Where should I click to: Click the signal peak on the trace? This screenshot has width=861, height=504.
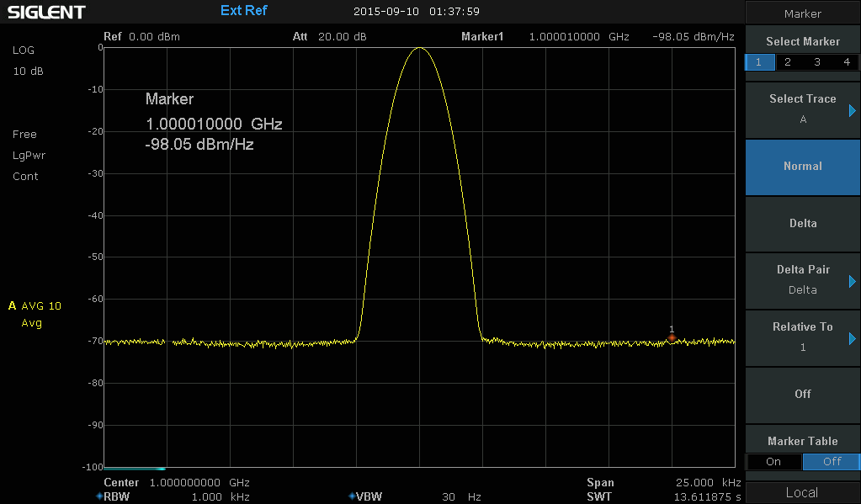point(419,48)
